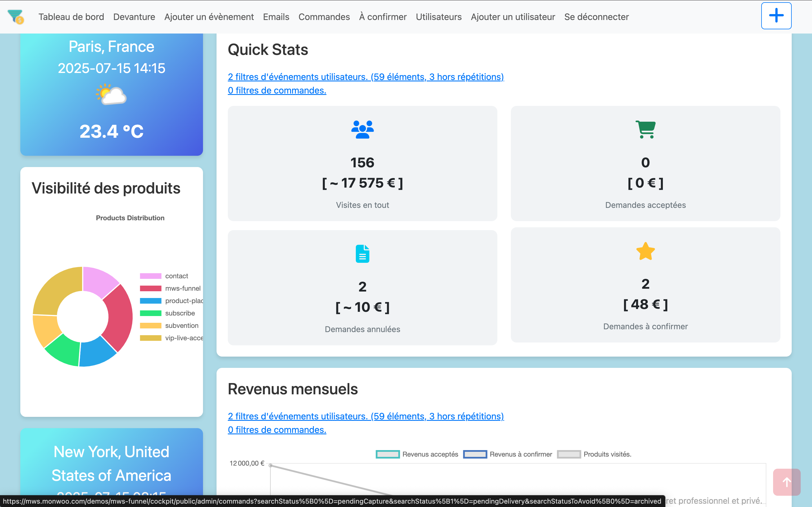Click the cyan document icon
812x507 pixels.
(x=362, y=254)
